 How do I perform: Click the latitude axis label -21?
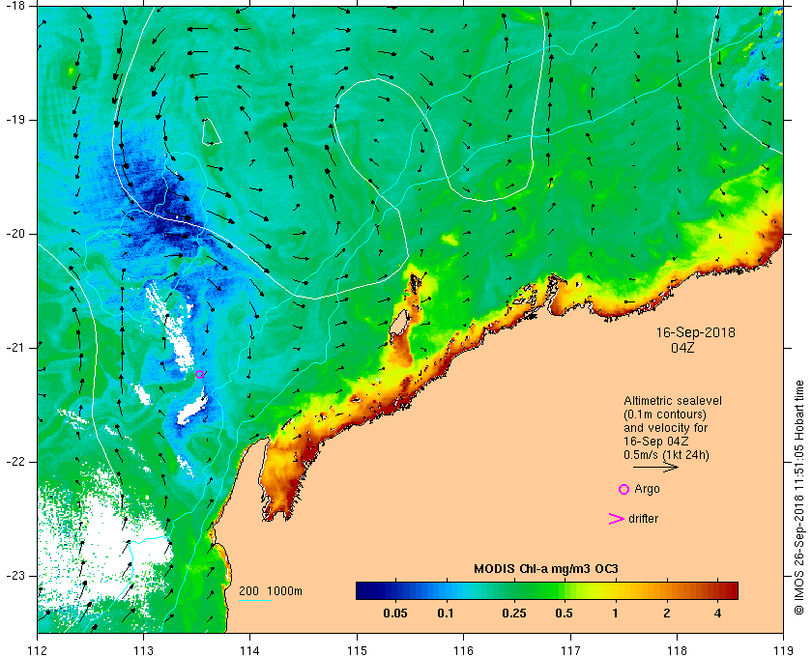click(x=15, y=348)
